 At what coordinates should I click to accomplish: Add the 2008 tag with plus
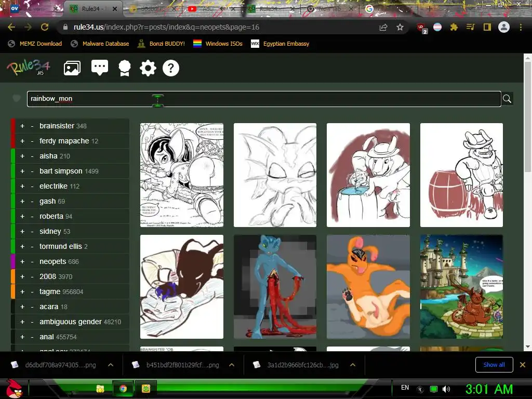[x=22, y=276]
